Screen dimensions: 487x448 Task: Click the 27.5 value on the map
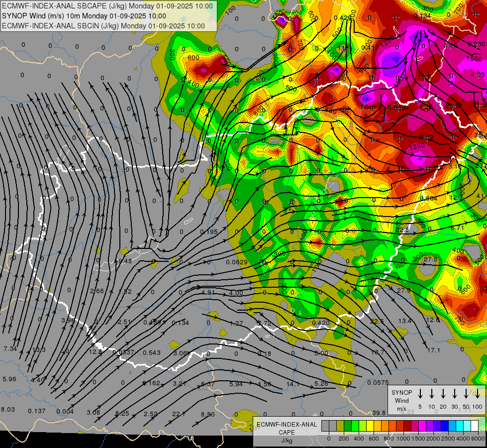[x=430, y=259]
